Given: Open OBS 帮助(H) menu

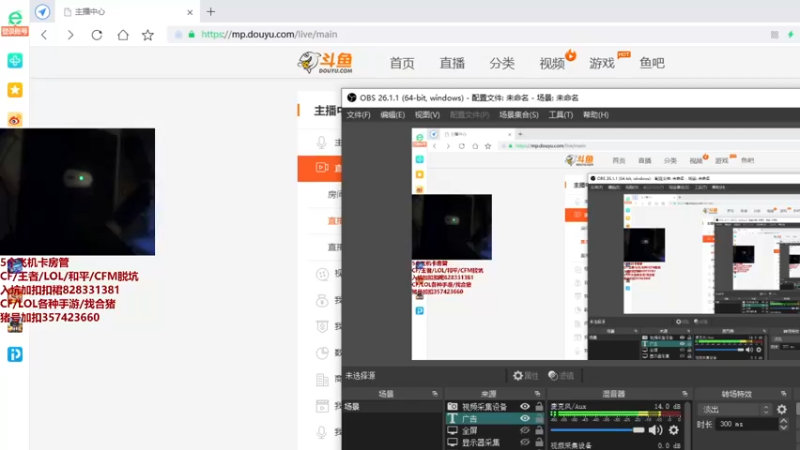Looking at the screenshot, I should 596,115.
